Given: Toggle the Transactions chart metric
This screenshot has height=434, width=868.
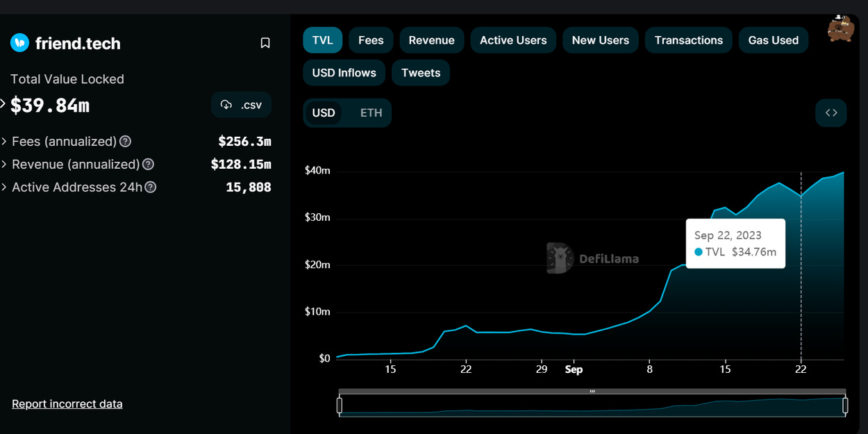Looking at the screenshot, I should [689, 40].
